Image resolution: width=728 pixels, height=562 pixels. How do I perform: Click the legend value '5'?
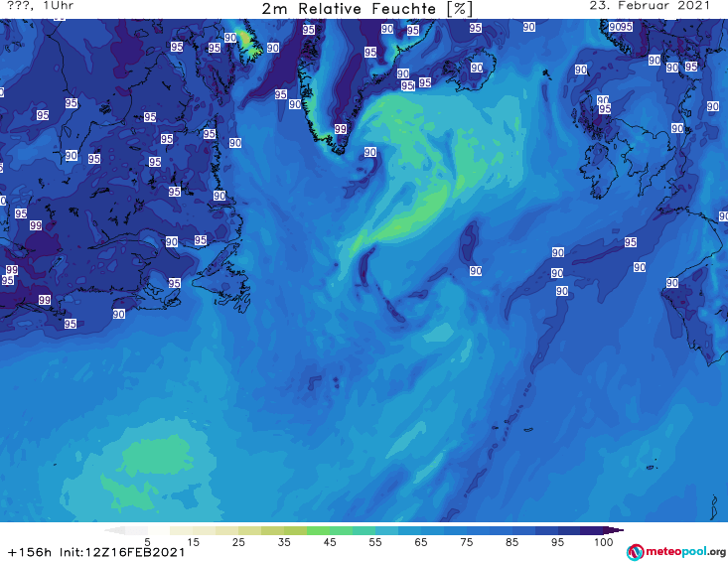pos(147,542)
